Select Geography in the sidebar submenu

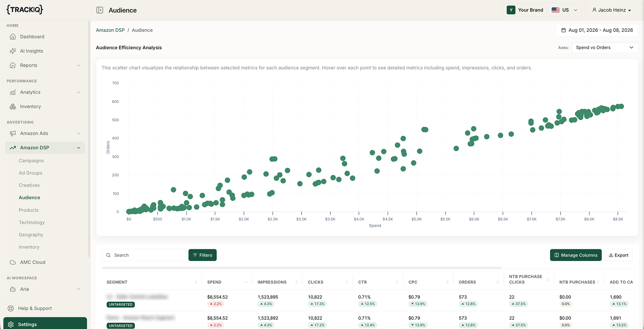(31, 235)
